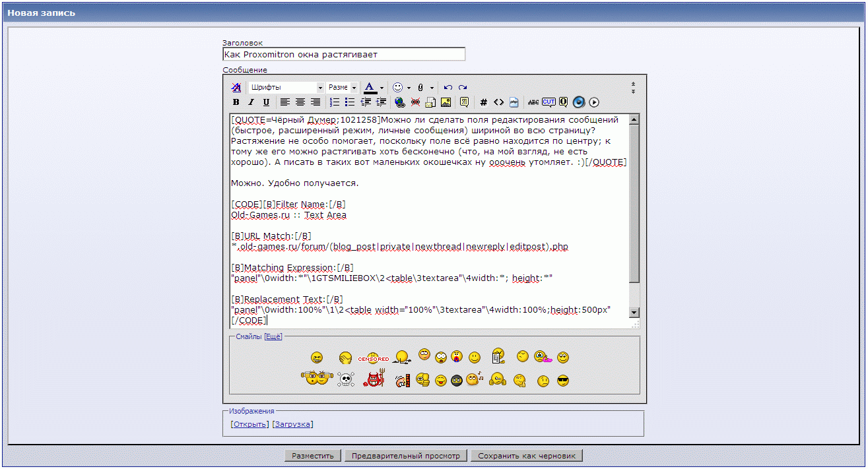This screenshot has height=469, width=868.
Task: Toggle bold formatting
Action: click(x=236, y=102)
